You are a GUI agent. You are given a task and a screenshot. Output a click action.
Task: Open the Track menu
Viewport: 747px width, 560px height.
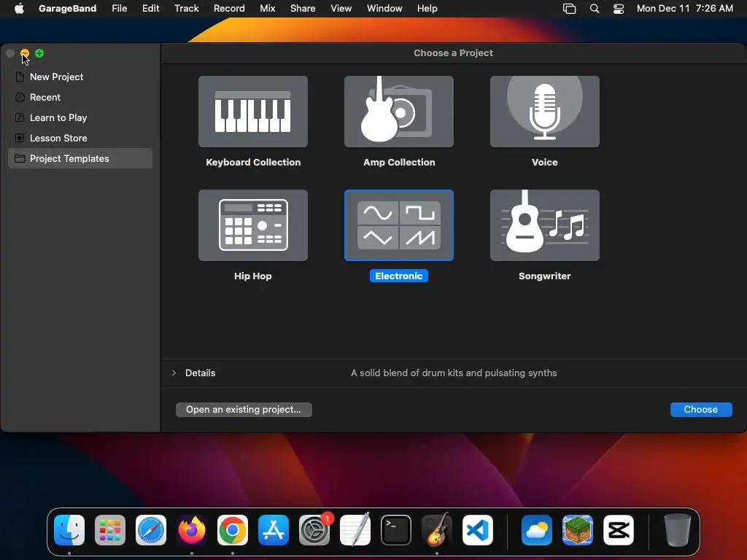pos(186,8)
